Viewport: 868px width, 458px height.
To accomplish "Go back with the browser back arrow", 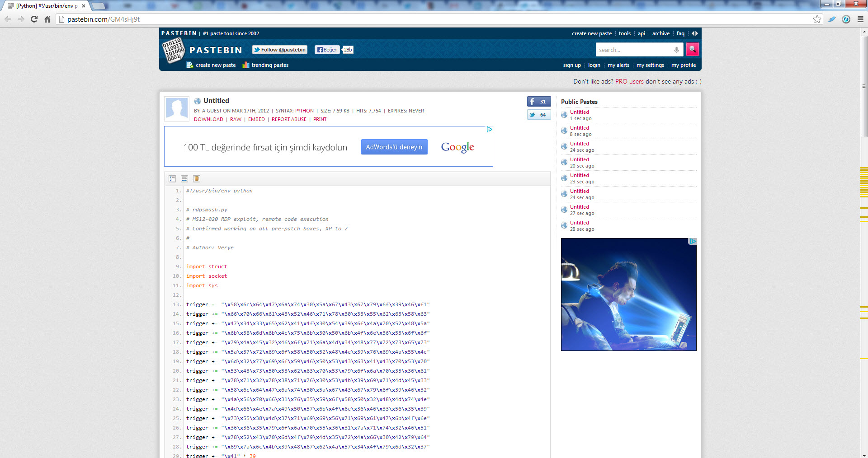I will coord(8,19).
